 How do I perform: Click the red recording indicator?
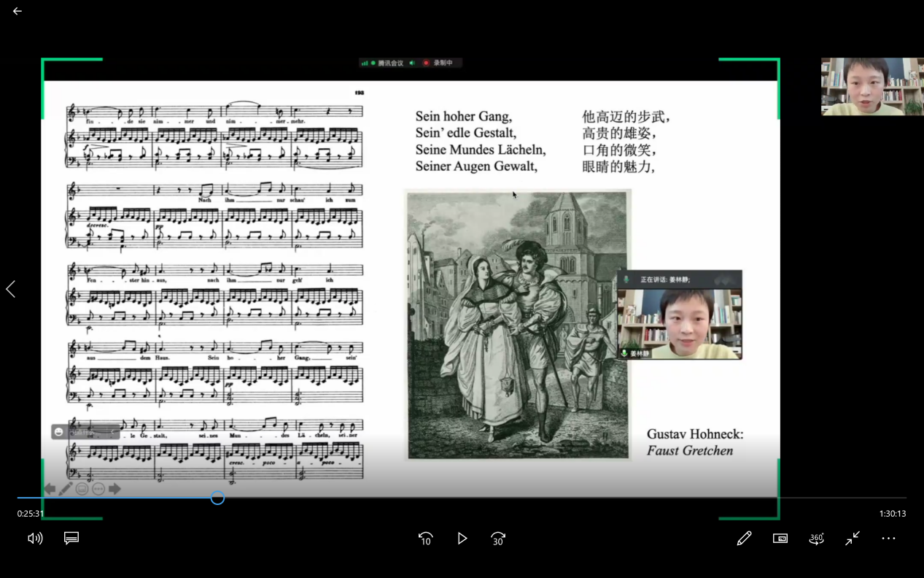click(x=426, y=63)
